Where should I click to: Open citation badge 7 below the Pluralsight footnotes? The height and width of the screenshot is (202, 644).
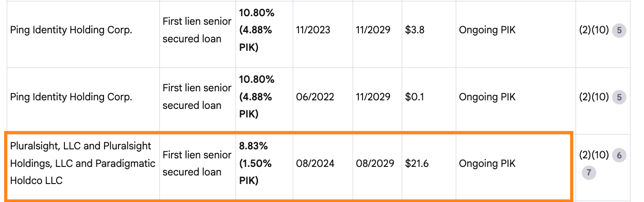pyautogui.click(x=589, y=173)
